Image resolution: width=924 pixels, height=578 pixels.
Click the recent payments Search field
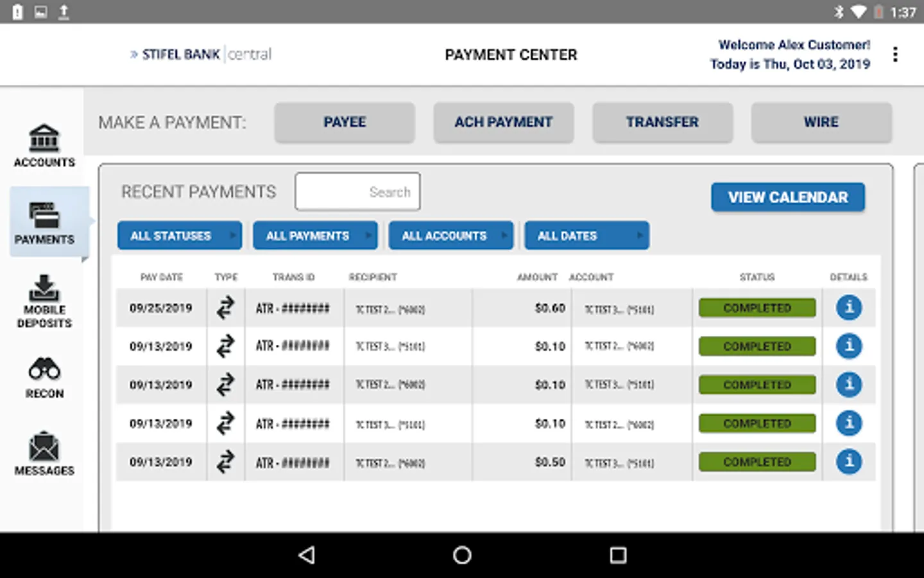click(x=357, y=191)
